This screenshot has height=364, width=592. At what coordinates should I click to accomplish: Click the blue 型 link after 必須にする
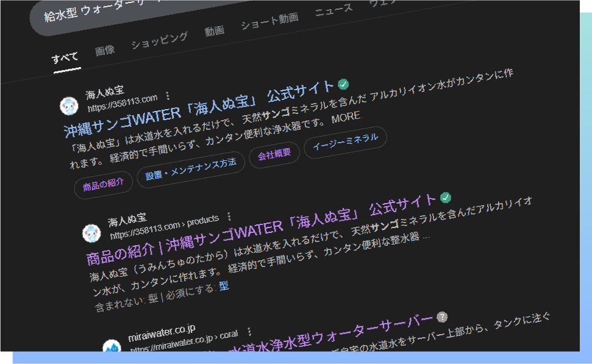pos(224,286)
